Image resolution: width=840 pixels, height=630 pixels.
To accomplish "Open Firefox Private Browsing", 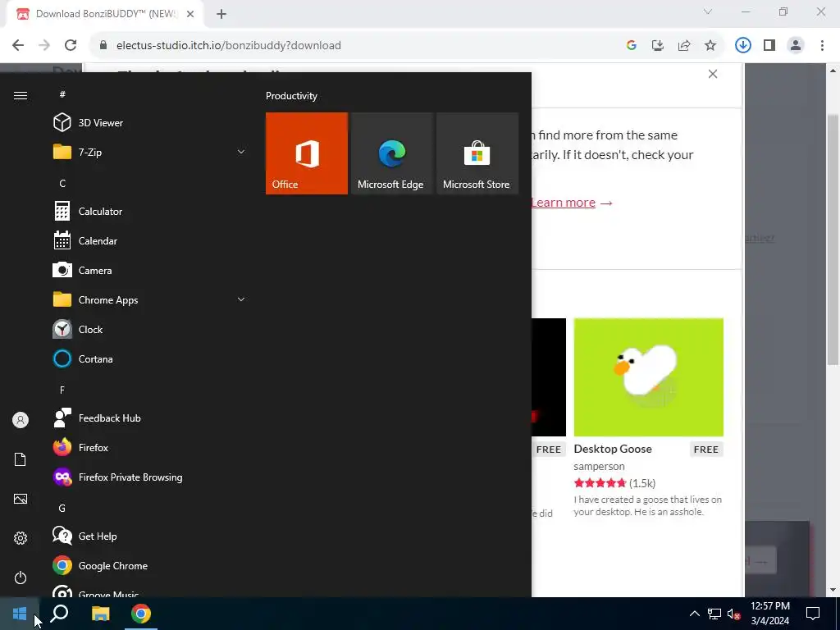I will [x=150, y=477].
